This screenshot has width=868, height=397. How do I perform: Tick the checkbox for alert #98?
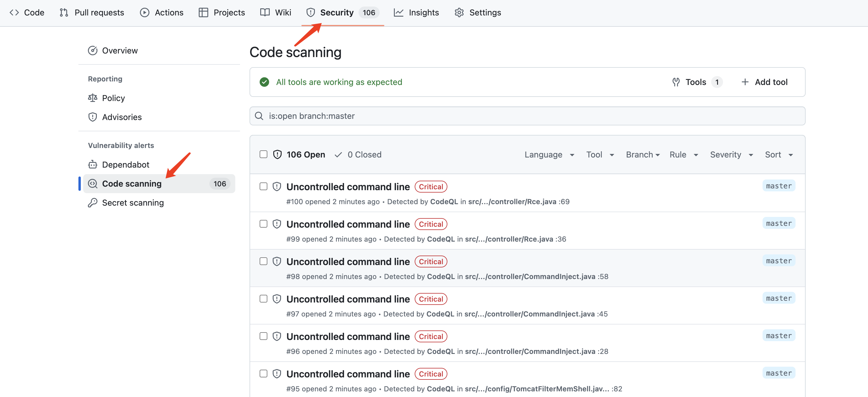click(263, 261)
